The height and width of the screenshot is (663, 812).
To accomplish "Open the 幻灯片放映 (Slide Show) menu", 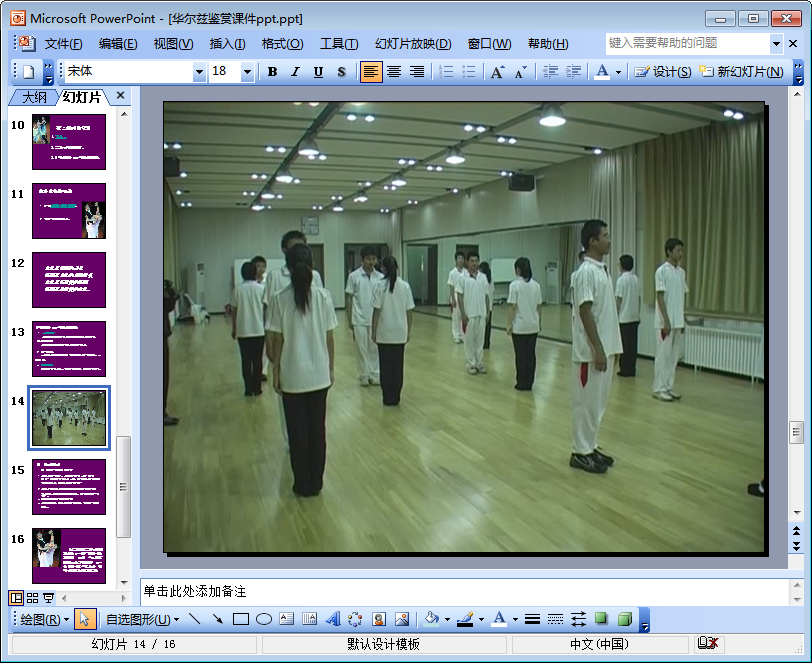I will coord(412,44).
